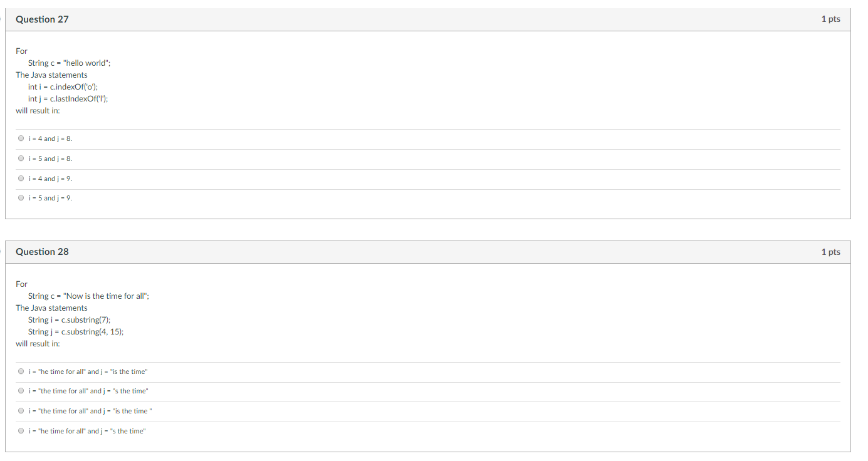This screenshot has height=461, width=868.
Task: Choose "i = "the time for all" and j = "s the time""
Action: (x=21, y=390)
